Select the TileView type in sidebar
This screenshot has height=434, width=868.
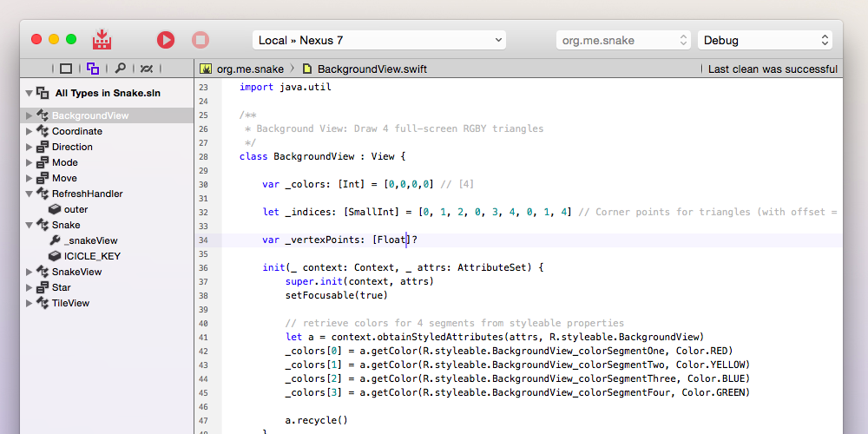70,303
